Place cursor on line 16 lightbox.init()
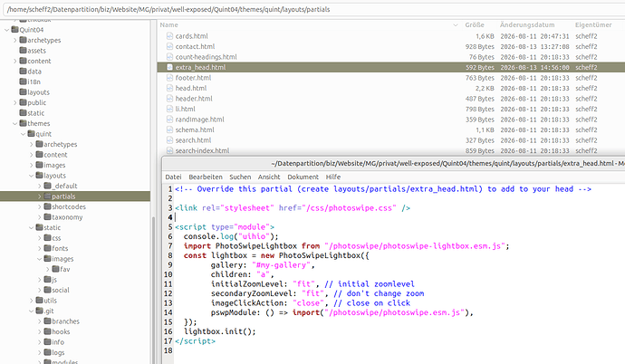 [x=219, y=331]
